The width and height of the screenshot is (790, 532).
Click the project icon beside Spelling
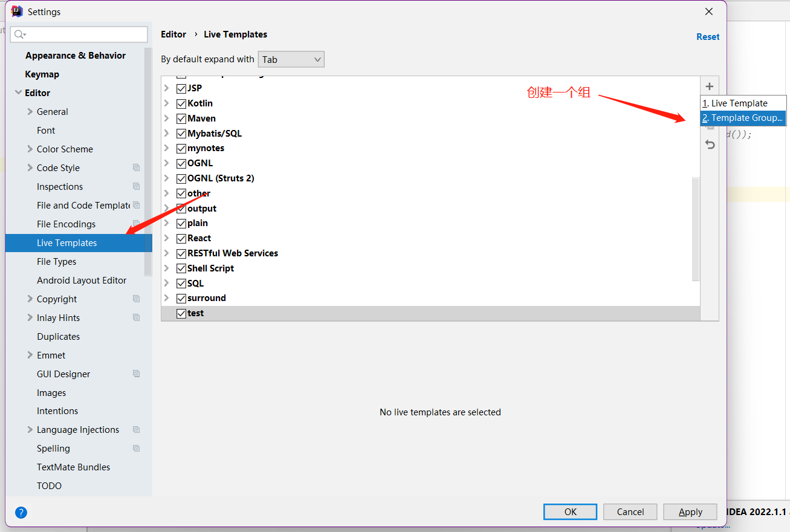[136, 449]
